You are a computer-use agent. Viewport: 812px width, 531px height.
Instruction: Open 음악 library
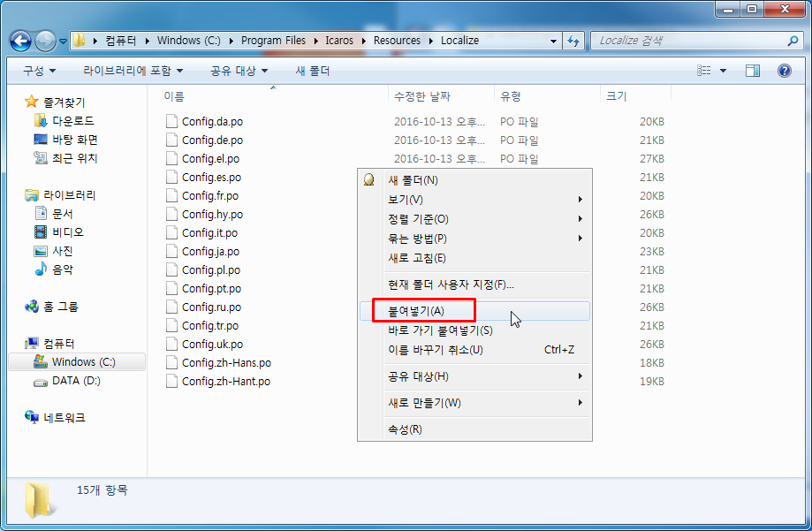coord(53,269)
